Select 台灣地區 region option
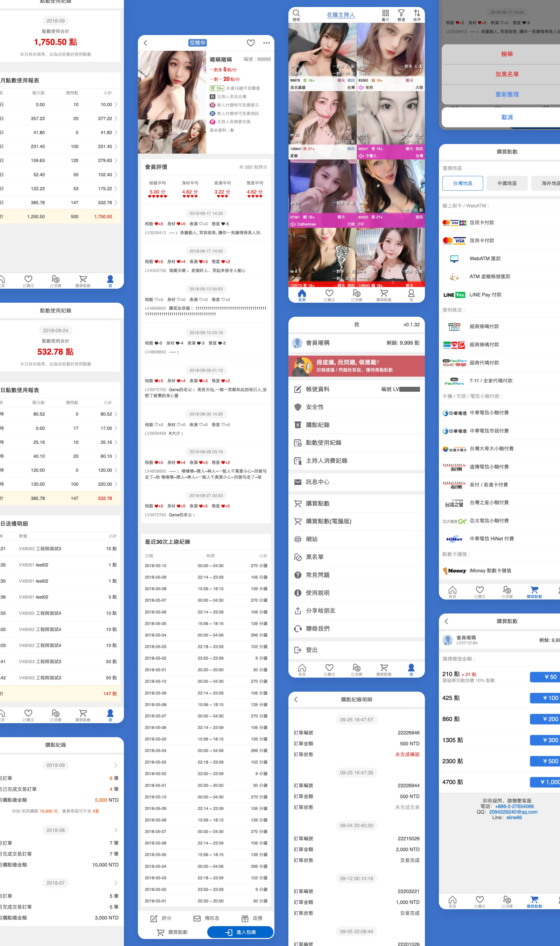 point(462,183)
